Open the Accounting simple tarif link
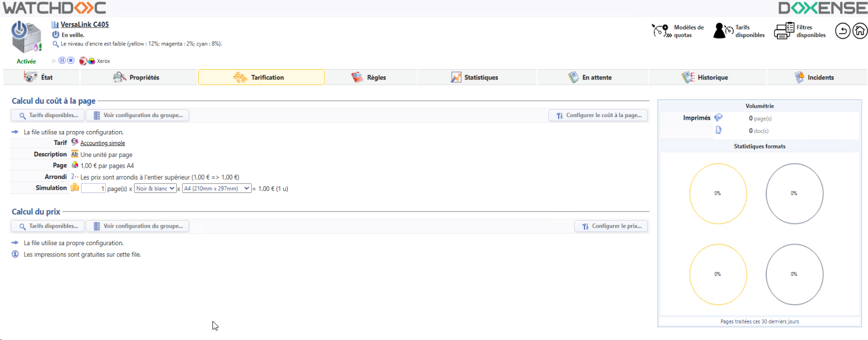 tap(103, 143)
